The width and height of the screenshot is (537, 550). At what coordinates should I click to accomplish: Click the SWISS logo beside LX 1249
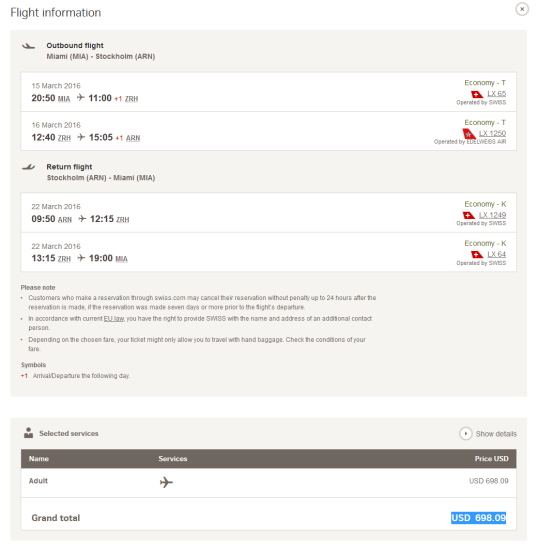(x=469, y=215)
